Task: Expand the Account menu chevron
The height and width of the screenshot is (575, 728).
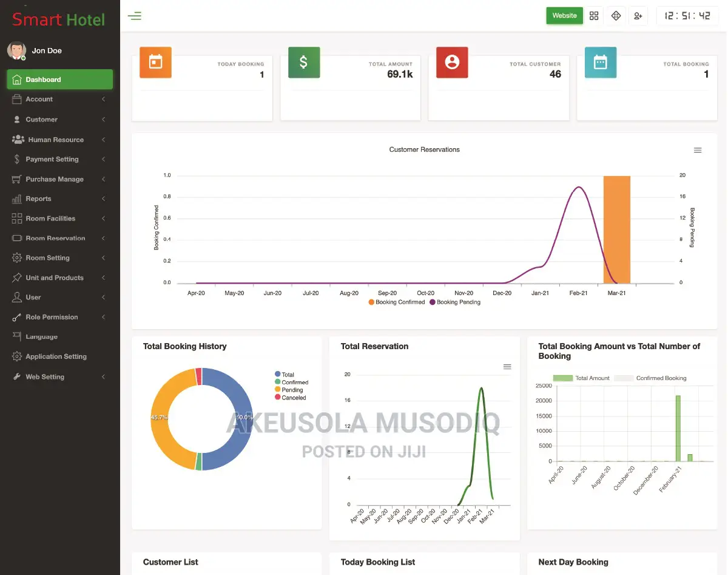Action: (x=104, y=99)
